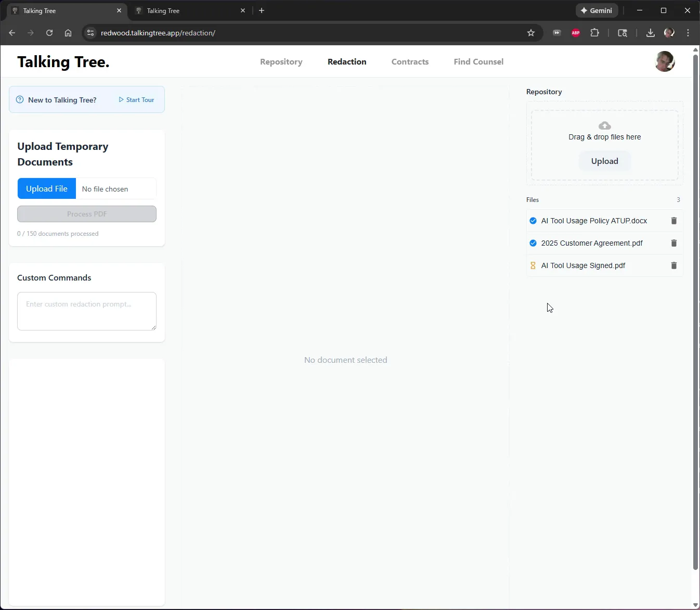The width and height of the screenshot is (700, 610).
Task: Click checkmark status of AI Tool Usage Policy ATUP.docx
Action: click(x=533, y=221)
